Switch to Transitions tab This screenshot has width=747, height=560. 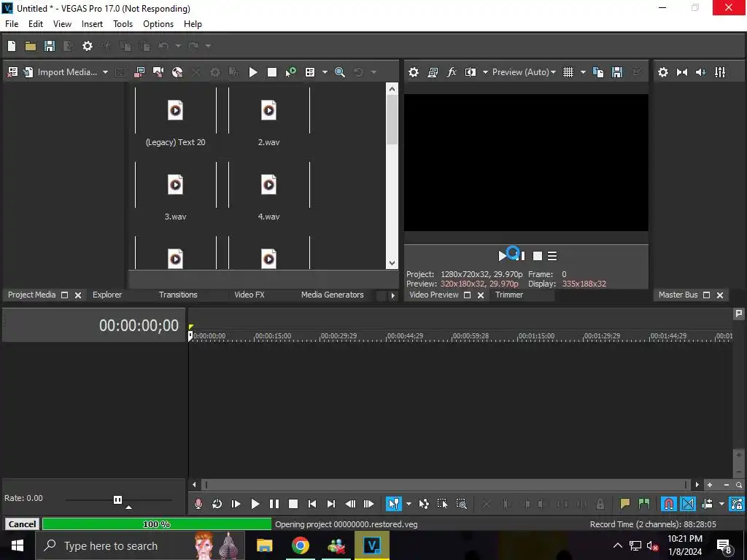click(x=178, y=295)
